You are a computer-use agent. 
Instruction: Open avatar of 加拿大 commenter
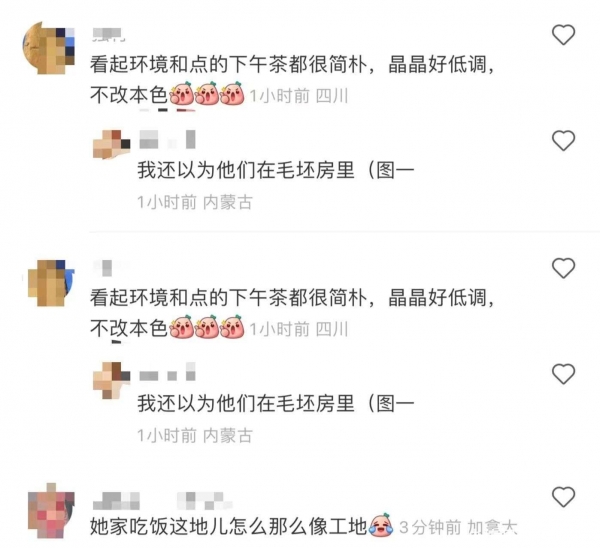click(51, 510)
